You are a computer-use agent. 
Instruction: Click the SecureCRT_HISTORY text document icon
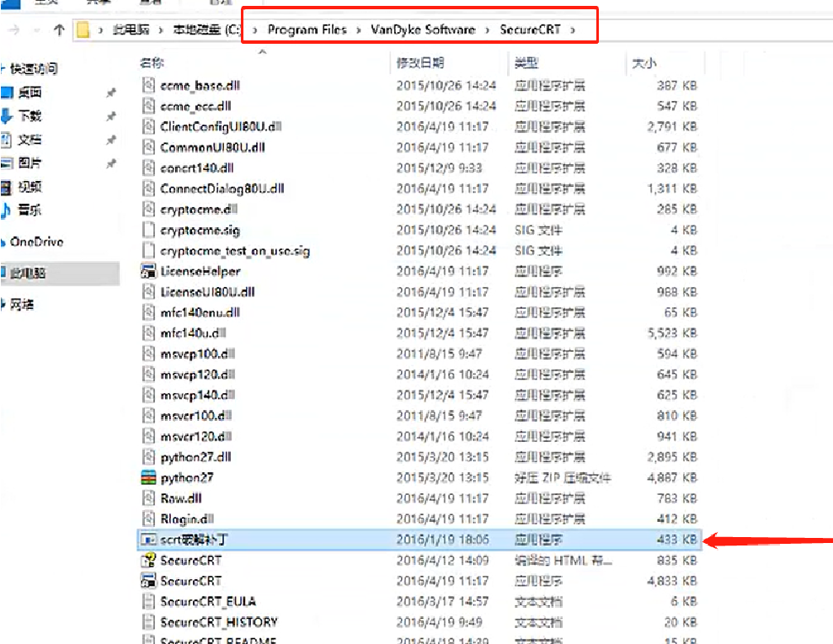pyautogui.click(x=148, y=622)
